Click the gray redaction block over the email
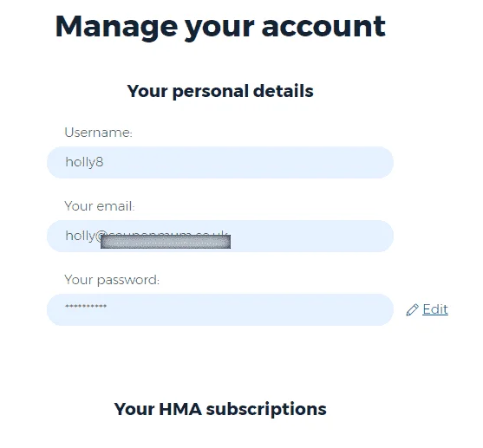Image resolution: width=483 pixels, height=448 pixels. point(166,242)
